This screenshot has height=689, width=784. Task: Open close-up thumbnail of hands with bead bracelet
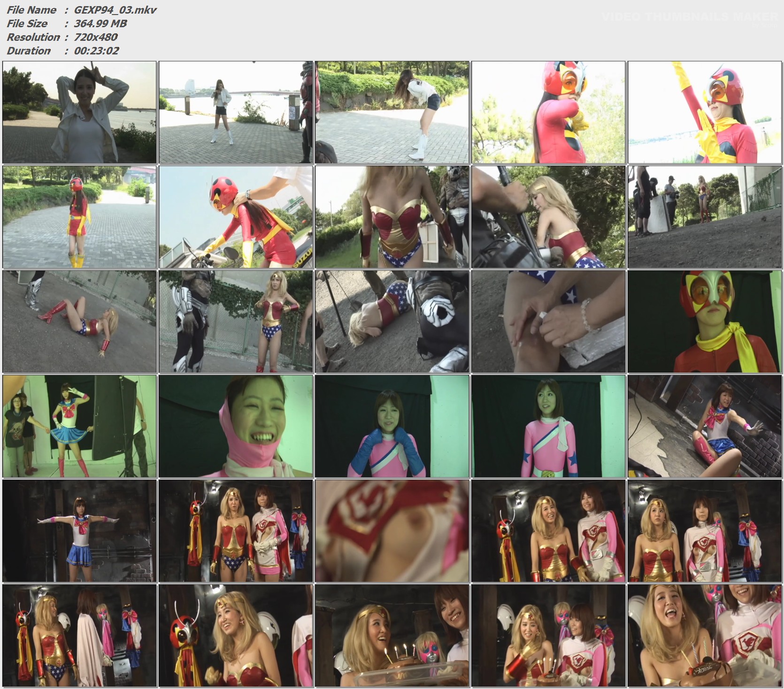click(548, 322)
